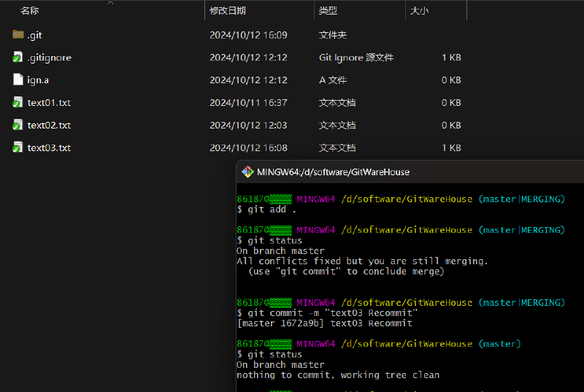The height and width of the screenshot is (392, 584).
Task: Click size 1 KB of .gitignore
Action: tap(451, 58)
